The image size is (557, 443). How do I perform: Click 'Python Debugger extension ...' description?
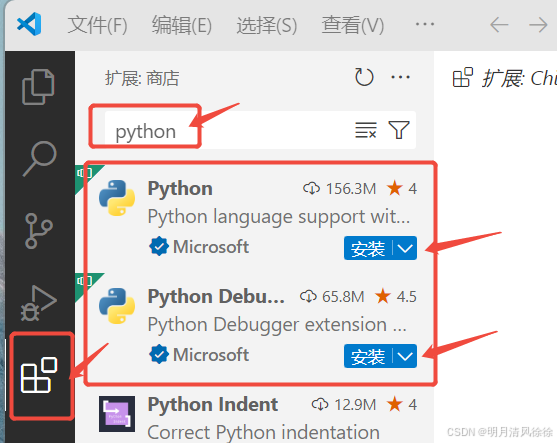click(277, 325)
